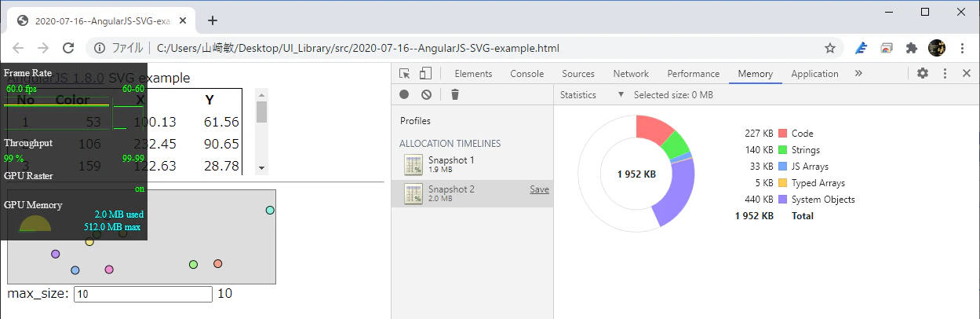980x319 pixels.
Task: Click the 28.78 table cell
Action: coord(220,166)
